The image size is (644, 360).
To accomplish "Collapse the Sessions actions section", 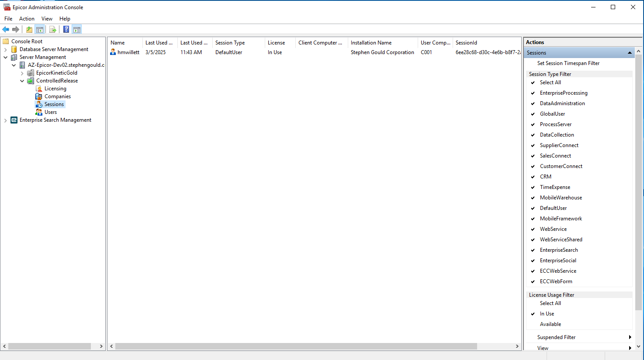I will 630,53.
